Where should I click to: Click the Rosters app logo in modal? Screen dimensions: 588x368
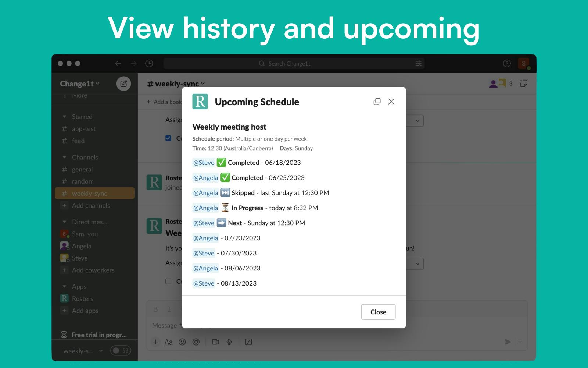pyautogui.click(x=200, y=102)
